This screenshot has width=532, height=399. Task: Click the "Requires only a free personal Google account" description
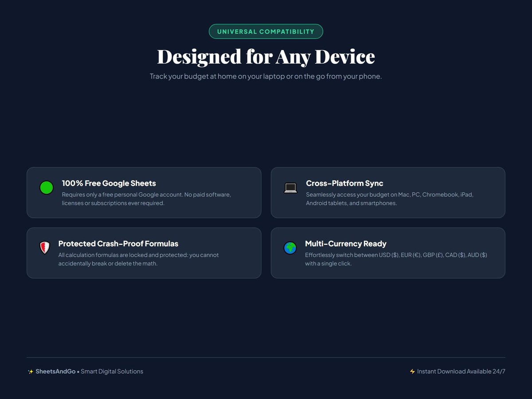[146, 199]
